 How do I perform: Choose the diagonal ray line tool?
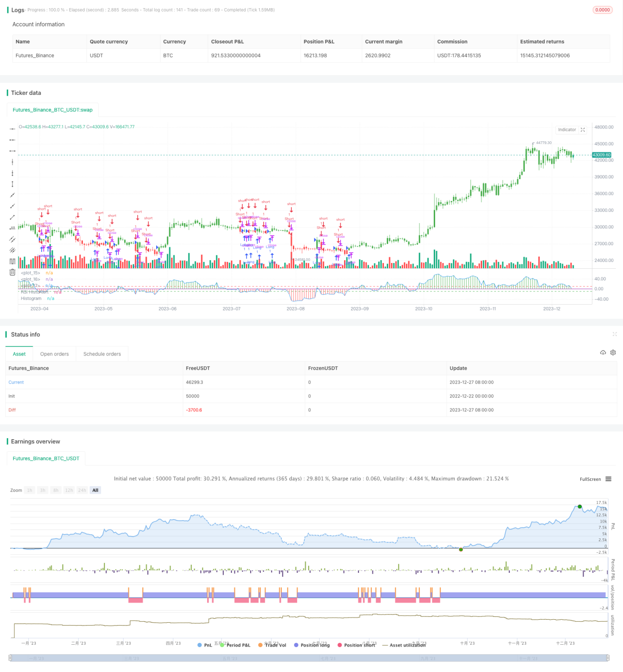tap(12, 206)
